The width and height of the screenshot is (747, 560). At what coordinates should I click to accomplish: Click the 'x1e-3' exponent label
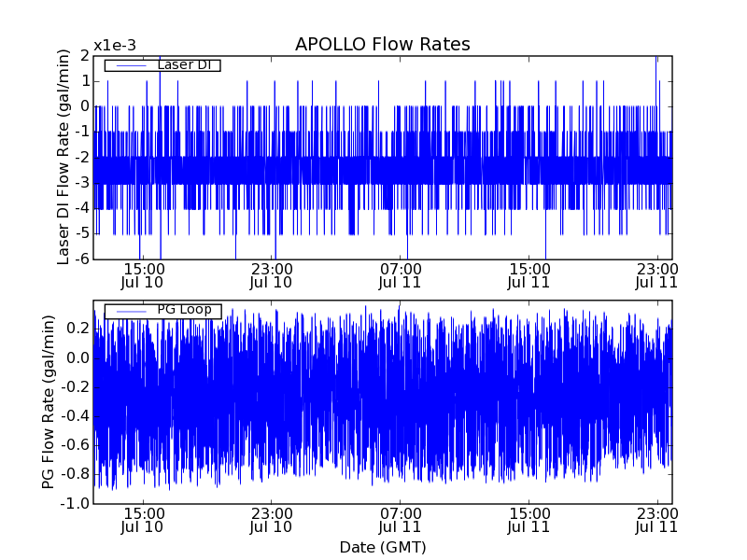click(x=115, y=46)
